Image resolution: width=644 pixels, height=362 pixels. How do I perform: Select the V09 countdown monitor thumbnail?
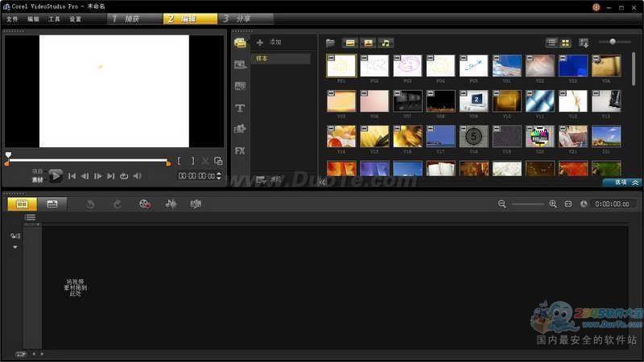pos(473,101)
